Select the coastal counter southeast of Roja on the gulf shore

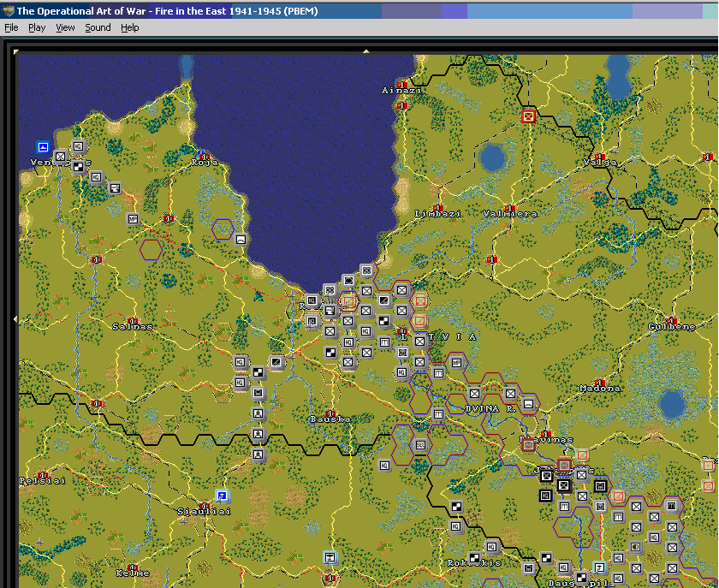[x=241, y=239]
